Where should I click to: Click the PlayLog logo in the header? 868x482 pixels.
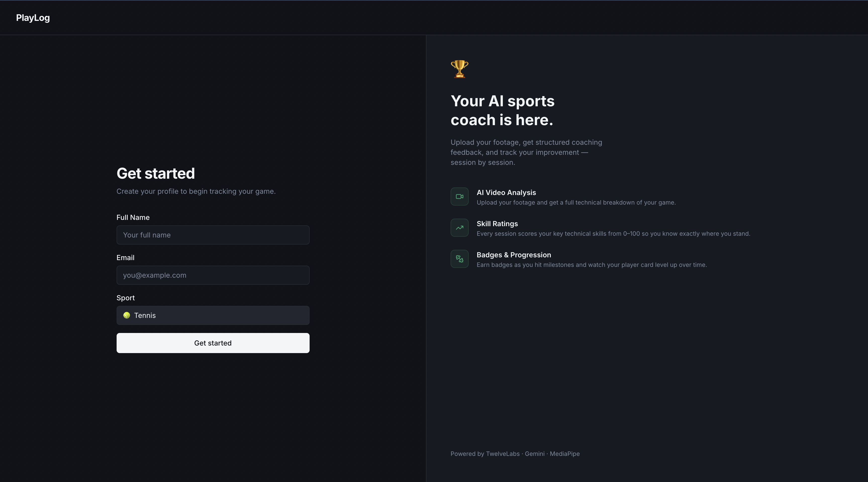point(33,18)
